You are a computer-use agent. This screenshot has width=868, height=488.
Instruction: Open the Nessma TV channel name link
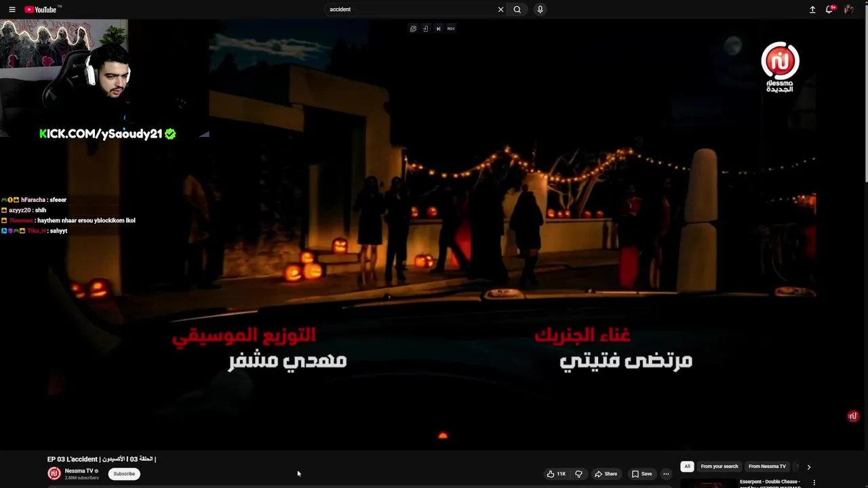79,470
